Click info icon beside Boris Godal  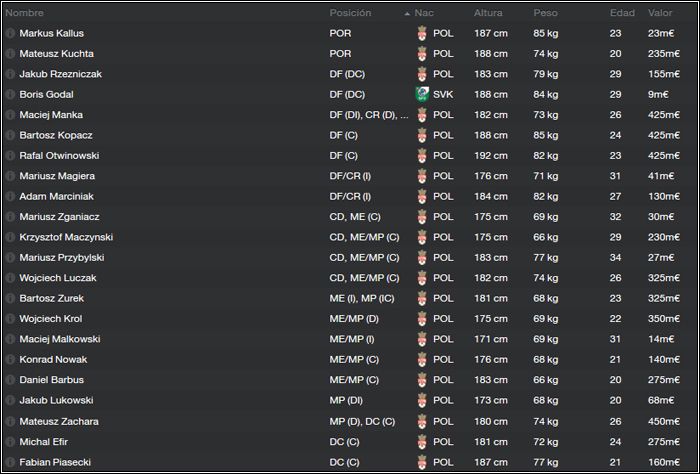10,94
